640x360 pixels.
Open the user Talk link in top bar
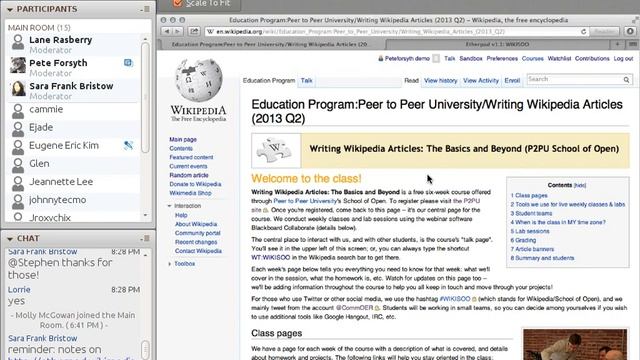[449, 59]
